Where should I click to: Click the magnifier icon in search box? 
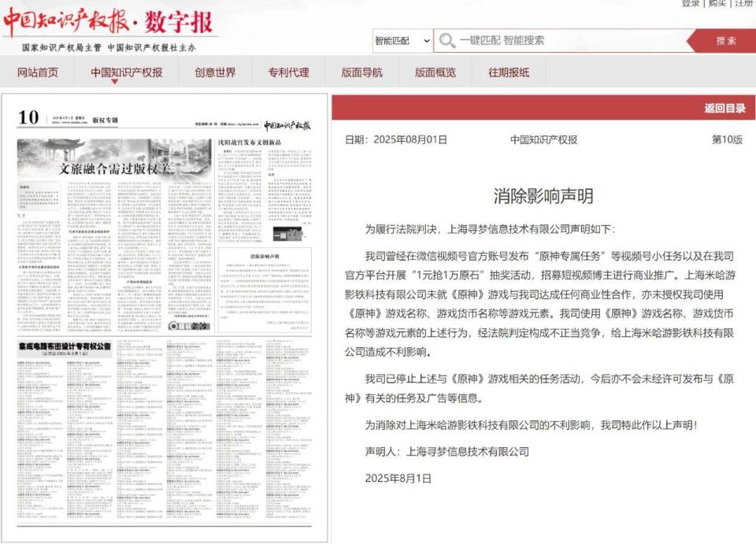[x=447, y=41]
